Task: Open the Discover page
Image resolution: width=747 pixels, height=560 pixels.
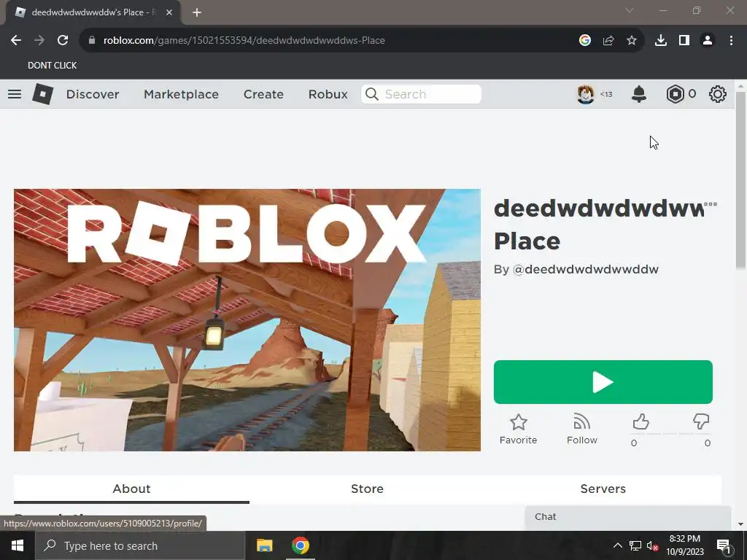Action: (93, 94)
